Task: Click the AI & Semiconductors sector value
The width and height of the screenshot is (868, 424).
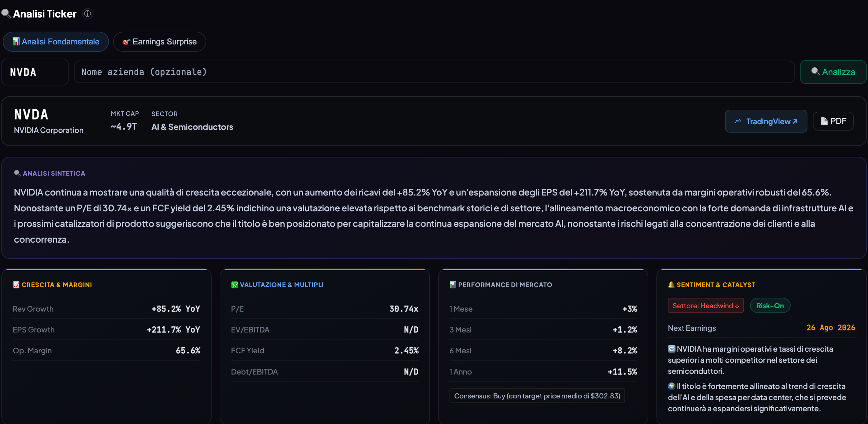Action: click(x=192, y=127)
